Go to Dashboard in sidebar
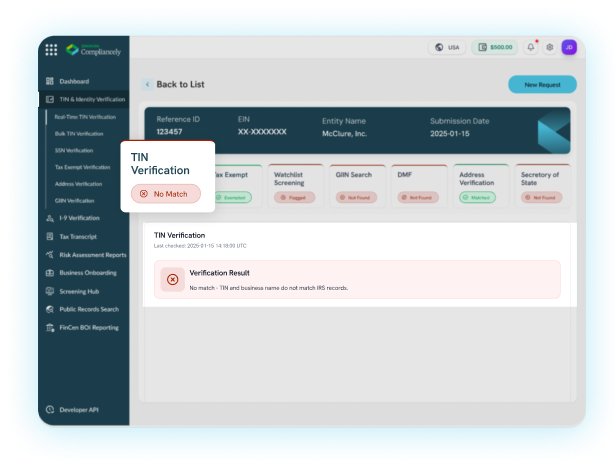The height and width of the screenshot is (468, 615). point(74,81)
